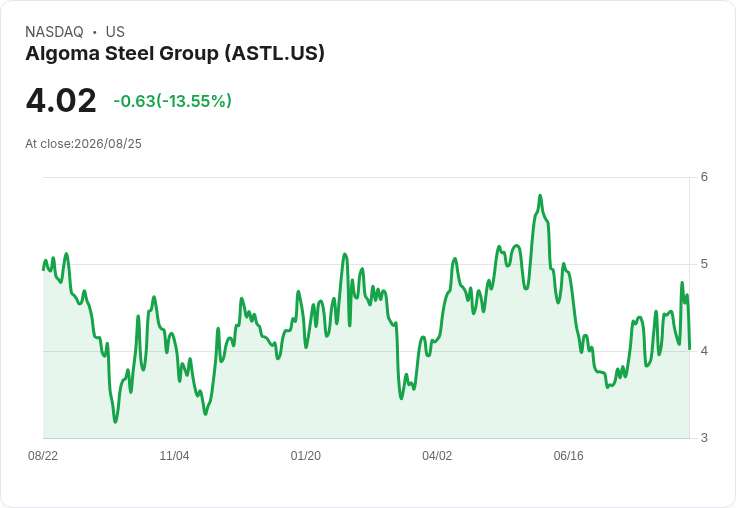
Task: Select the 4 price axis label
Action: (704, 351)
